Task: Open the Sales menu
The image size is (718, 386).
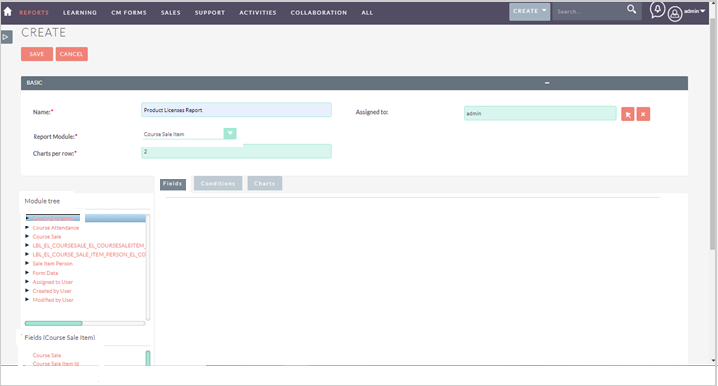Action: click(170, 13)
